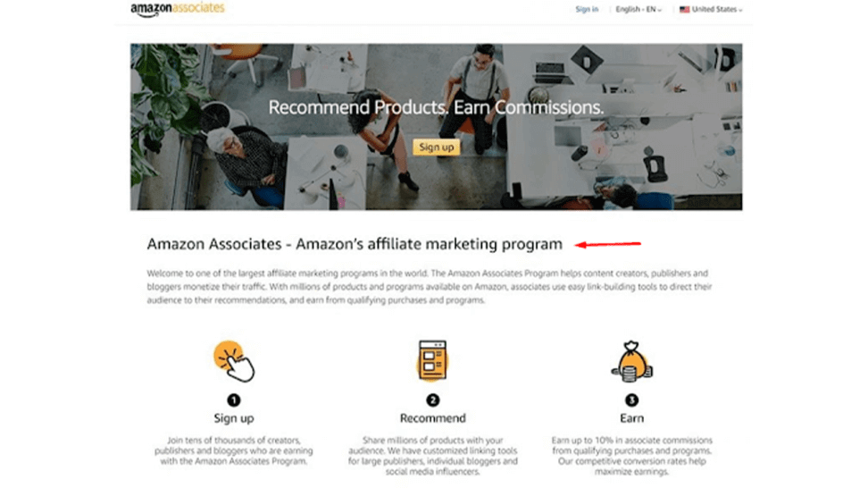Click the welcome paragraph about affiliate programs
Screen dimensions: 868x488
[429, 286]
